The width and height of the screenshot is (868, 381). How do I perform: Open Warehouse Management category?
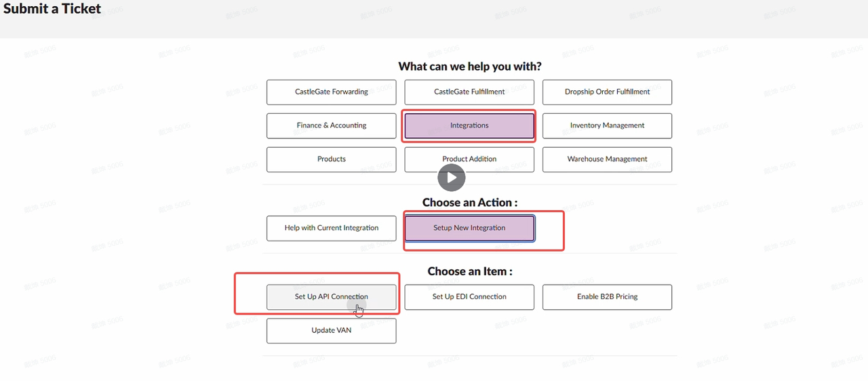point(608,159)
